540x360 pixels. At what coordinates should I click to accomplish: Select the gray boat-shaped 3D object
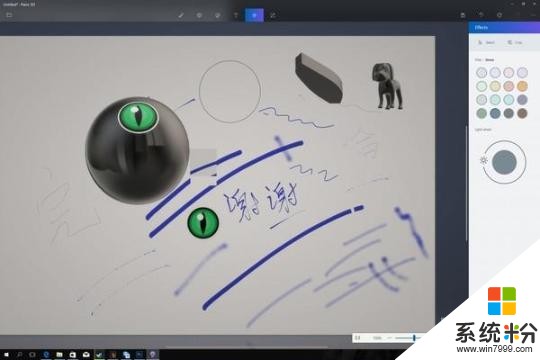click(x=319, y=79)
